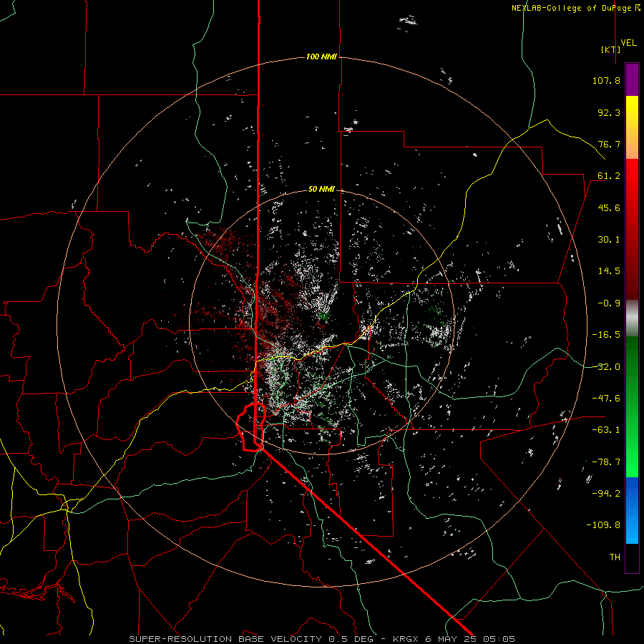Select the 45.6 velocity scale value
644x644 pixels.
pos(609,208)
